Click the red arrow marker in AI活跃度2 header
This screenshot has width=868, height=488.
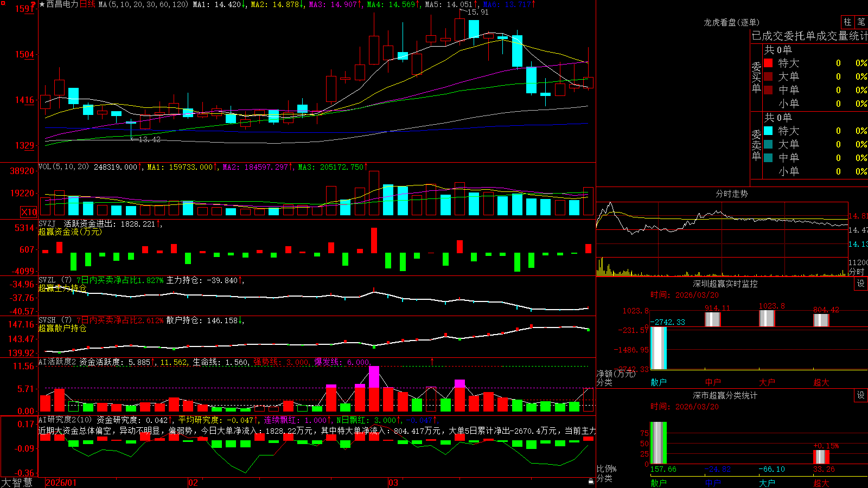click(432, 361)
